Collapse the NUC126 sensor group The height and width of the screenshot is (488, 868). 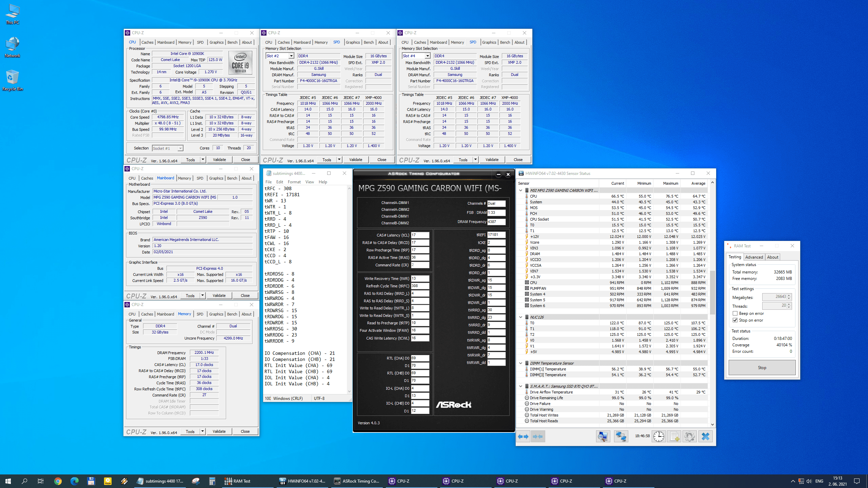tap(521, 317)
